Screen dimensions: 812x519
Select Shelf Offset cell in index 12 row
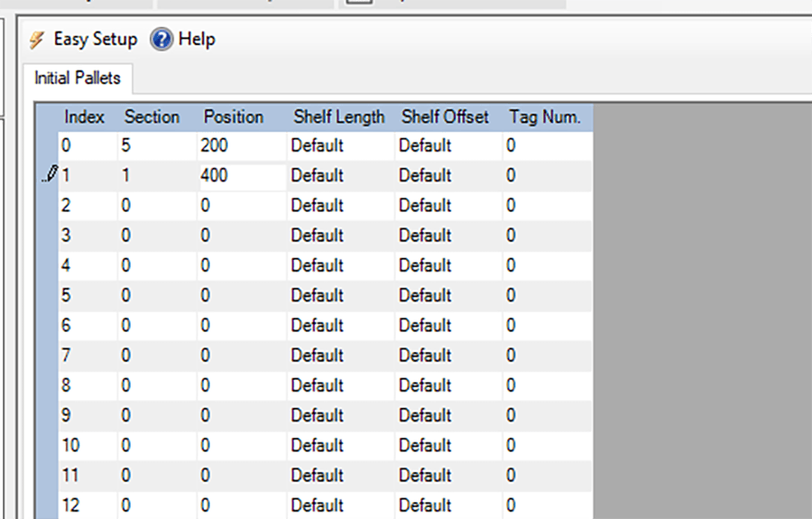coord(449,505)
